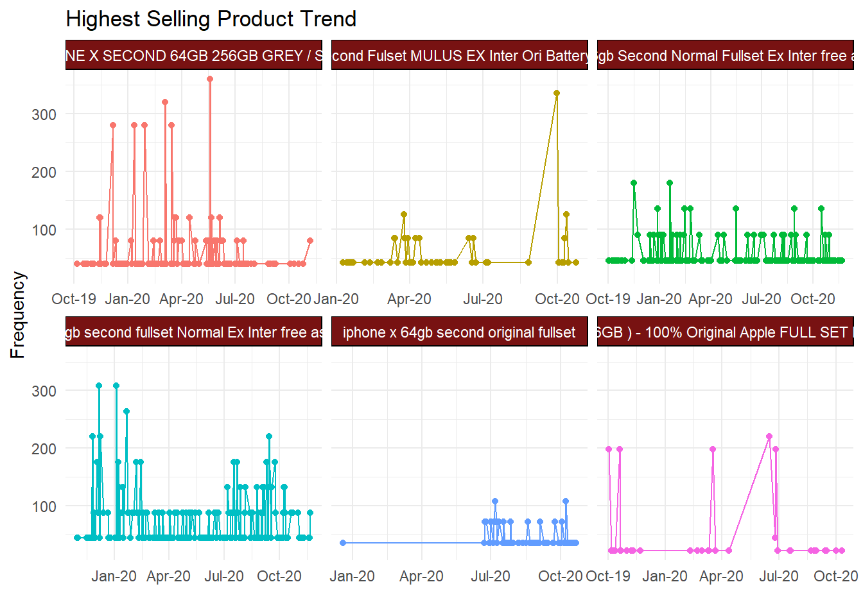Screen dimensions: 863x616
Task: Click the "100" y-axis tick in the bottom row
Action: pyautogui.click(x=44, y=507)
